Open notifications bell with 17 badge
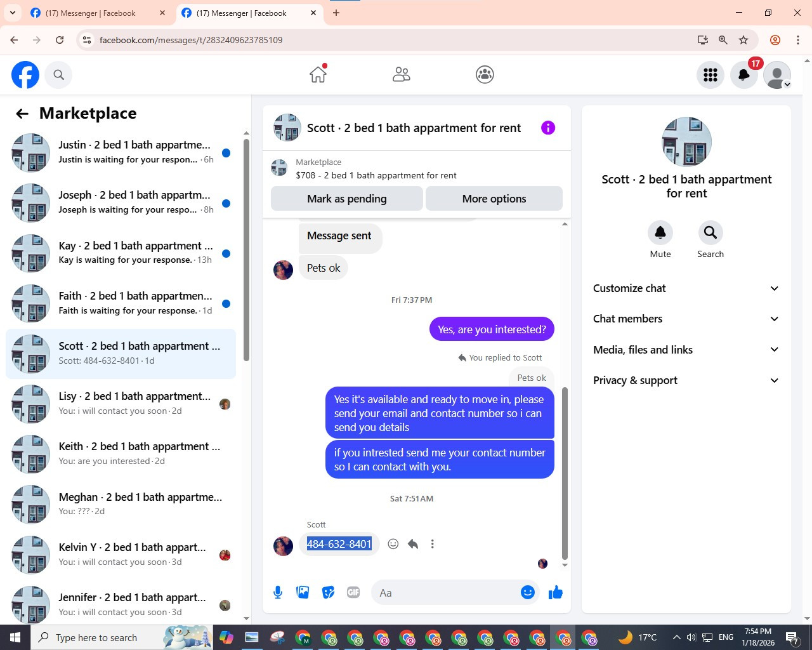Screen dimensions: 812x650 (744, 75)
